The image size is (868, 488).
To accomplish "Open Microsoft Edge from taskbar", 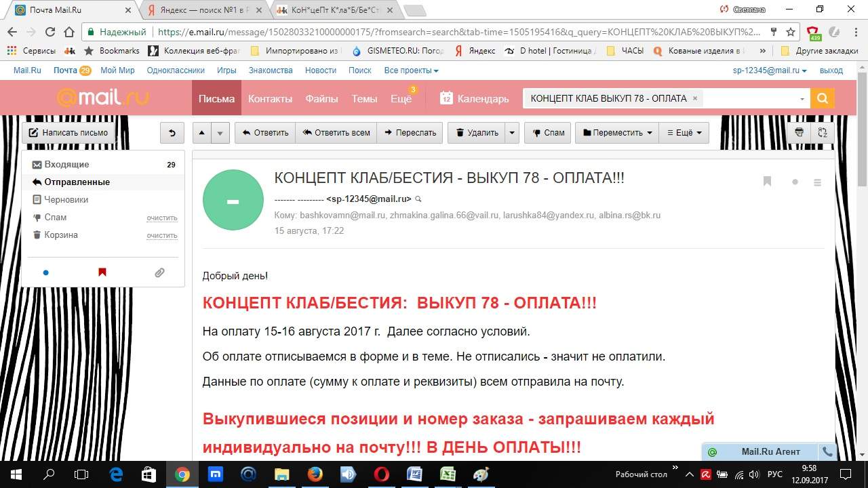I will tap(116, 474).
